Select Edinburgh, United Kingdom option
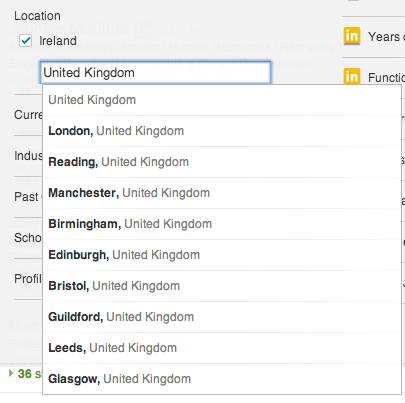Viewport: 405px width, 403px height. pos(222,255)
